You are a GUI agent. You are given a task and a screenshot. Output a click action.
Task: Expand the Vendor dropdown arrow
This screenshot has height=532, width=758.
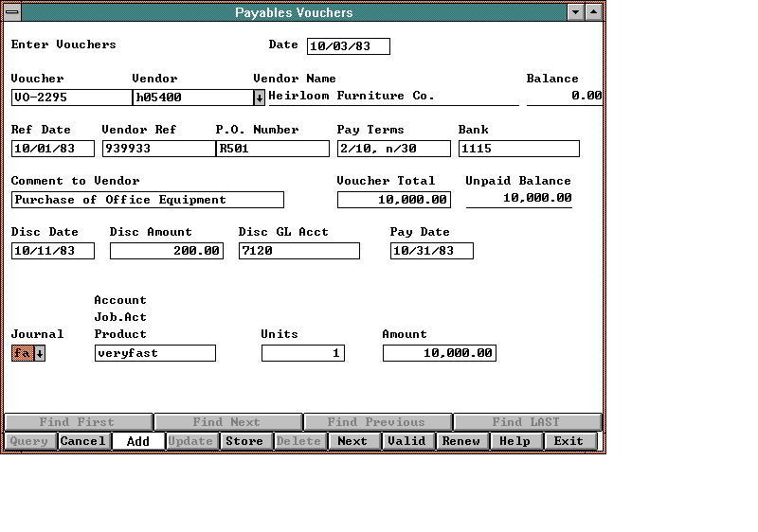click(260, 98)
